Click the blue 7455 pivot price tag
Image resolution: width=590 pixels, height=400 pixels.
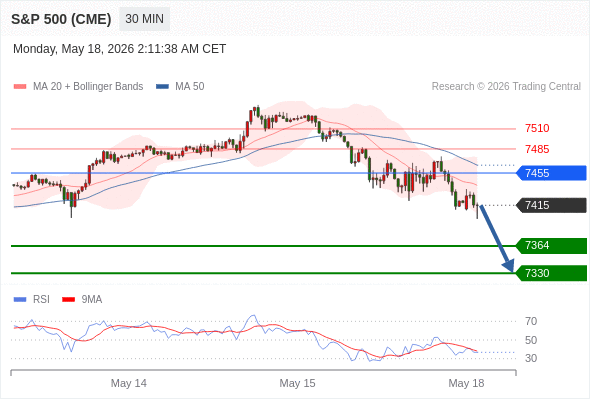552,173
